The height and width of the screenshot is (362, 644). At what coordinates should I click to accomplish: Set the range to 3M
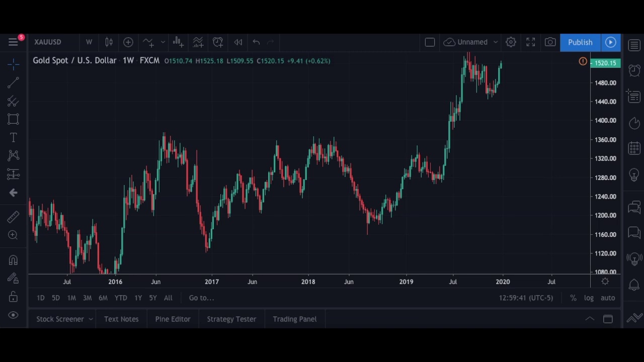click(87, 298)
